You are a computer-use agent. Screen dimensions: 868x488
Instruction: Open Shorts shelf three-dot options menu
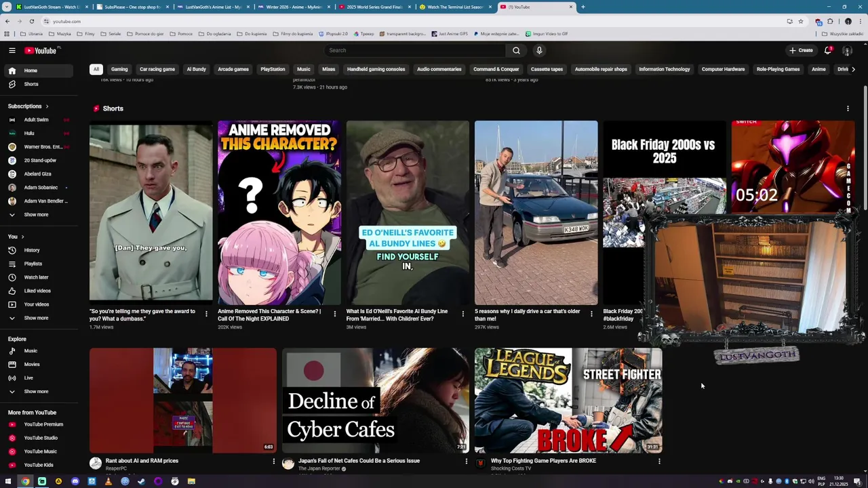click(x=848, y=108)
